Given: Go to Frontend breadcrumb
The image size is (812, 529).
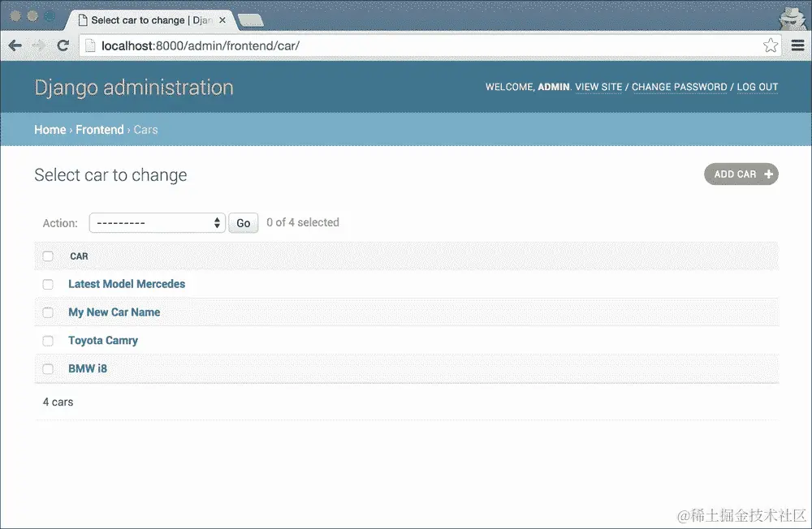Looking at the screenshot, I should point(99,129).
